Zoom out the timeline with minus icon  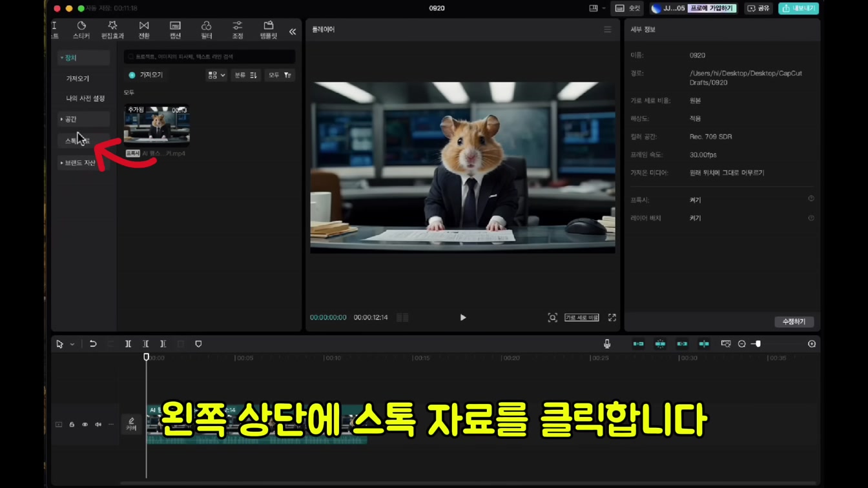point(742,344)
